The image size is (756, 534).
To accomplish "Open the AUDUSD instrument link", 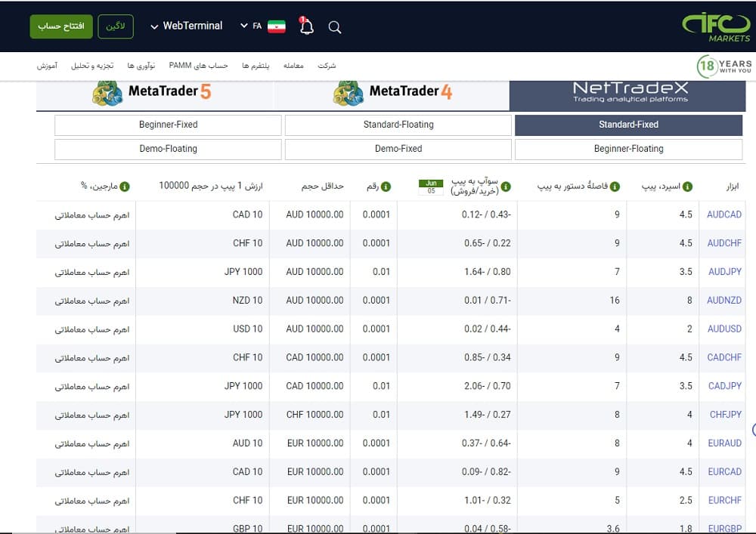I will (724, 329).
